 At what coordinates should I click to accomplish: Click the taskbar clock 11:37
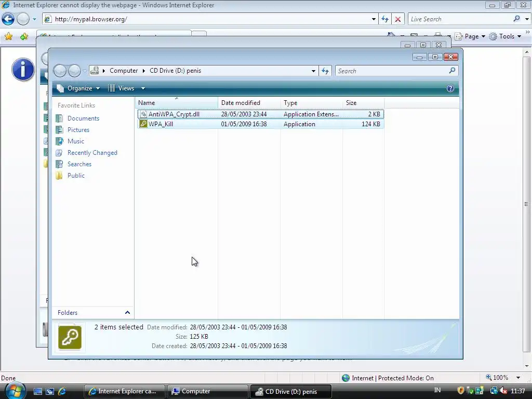coord(518,391)
